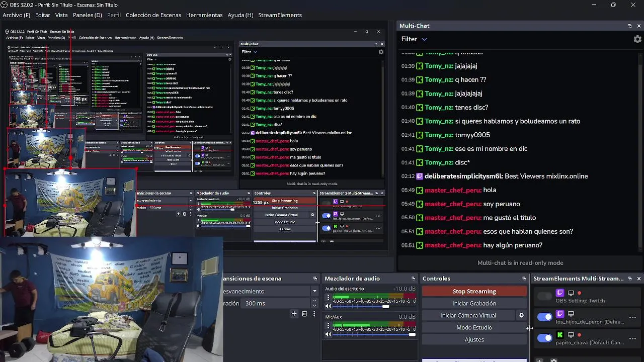Click message 'tenes disc?'
The image size is (644, 362).
(x=471, y=107)
